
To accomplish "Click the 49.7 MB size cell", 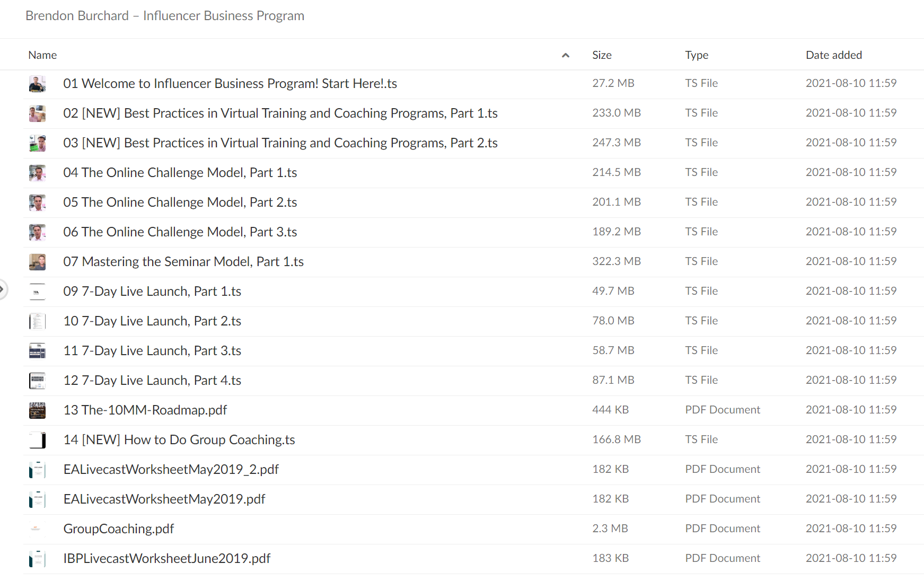I will point(613,291).
